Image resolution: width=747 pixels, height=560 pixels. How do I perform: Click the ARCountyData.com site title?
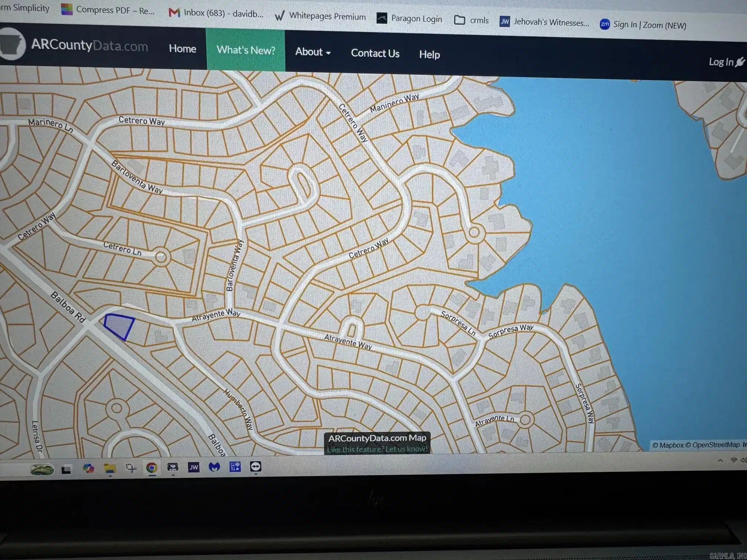point(89,46)
